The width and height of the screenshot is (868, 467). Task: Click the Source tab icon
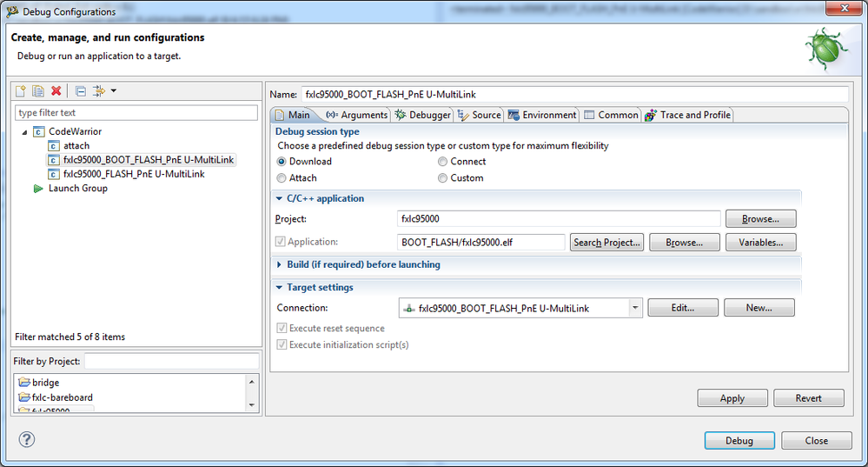(x=463, y=115)
